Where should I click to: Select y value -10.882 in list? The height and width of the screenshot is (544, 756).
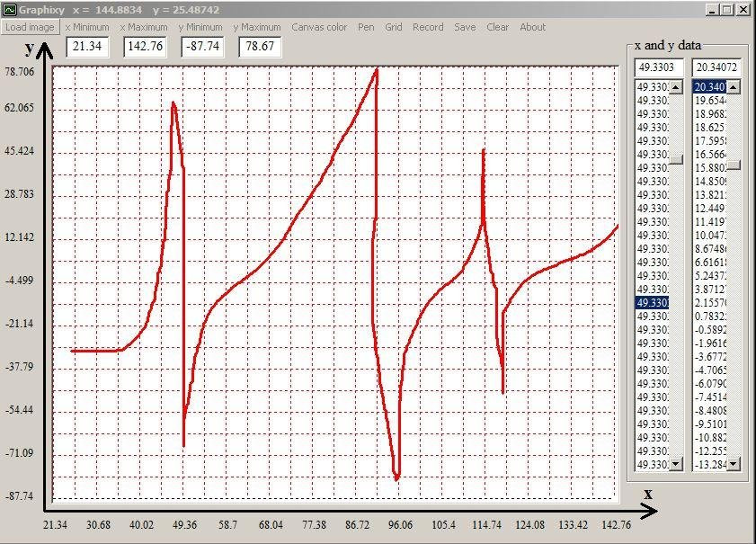[x=710, y=438]
